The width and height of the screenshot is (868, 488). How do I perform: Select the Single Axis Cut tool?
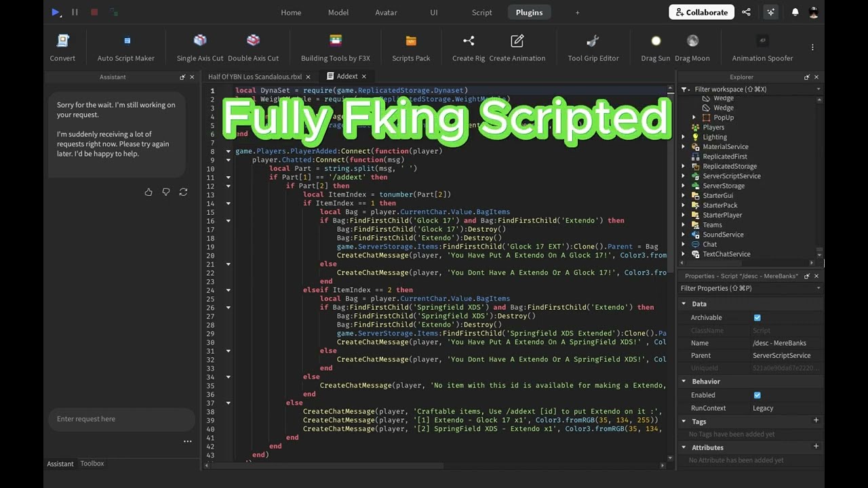coord(200,49)
